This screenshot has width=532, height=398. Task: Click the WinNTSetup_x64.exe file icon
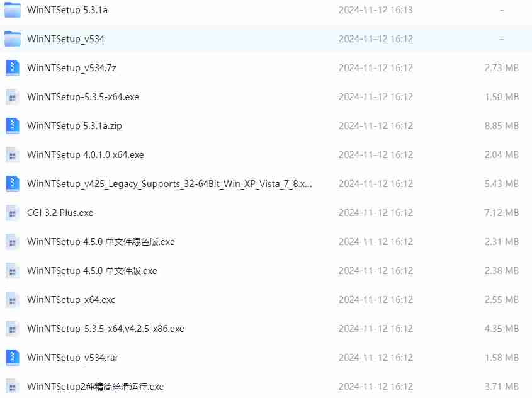tap(13, 300)
